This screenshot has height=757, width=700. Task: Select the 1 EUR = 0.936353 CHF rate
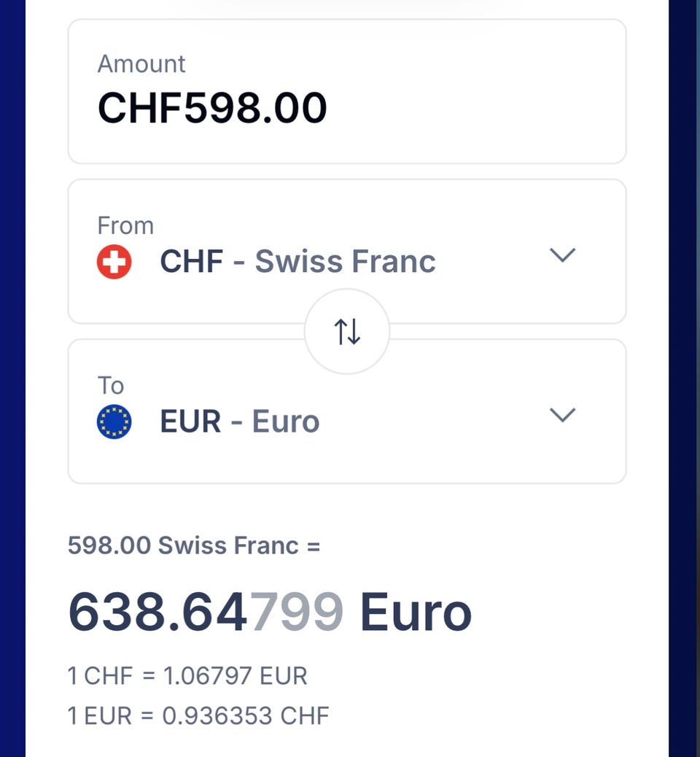(x=198, y=715)
